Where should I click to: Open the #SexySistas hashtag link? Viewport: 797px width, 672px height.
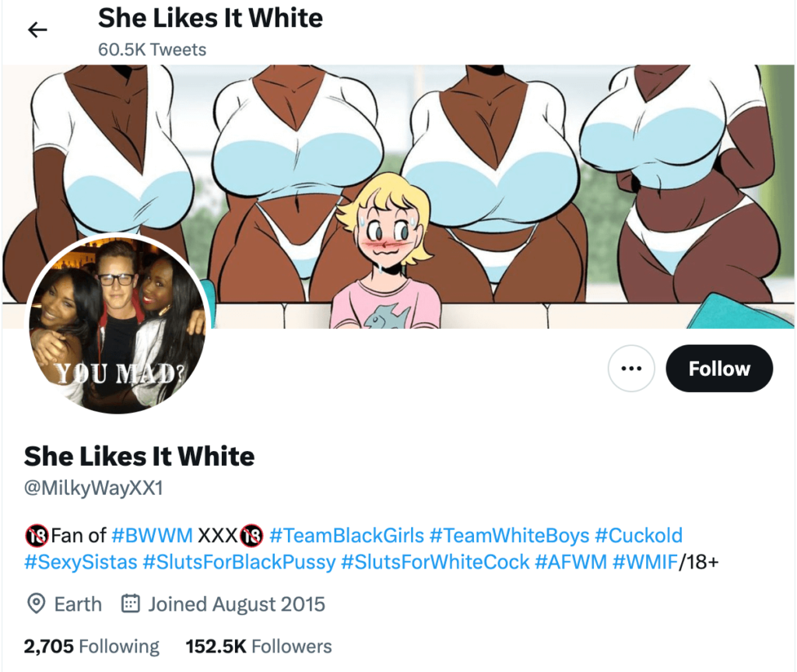(81, 562)
